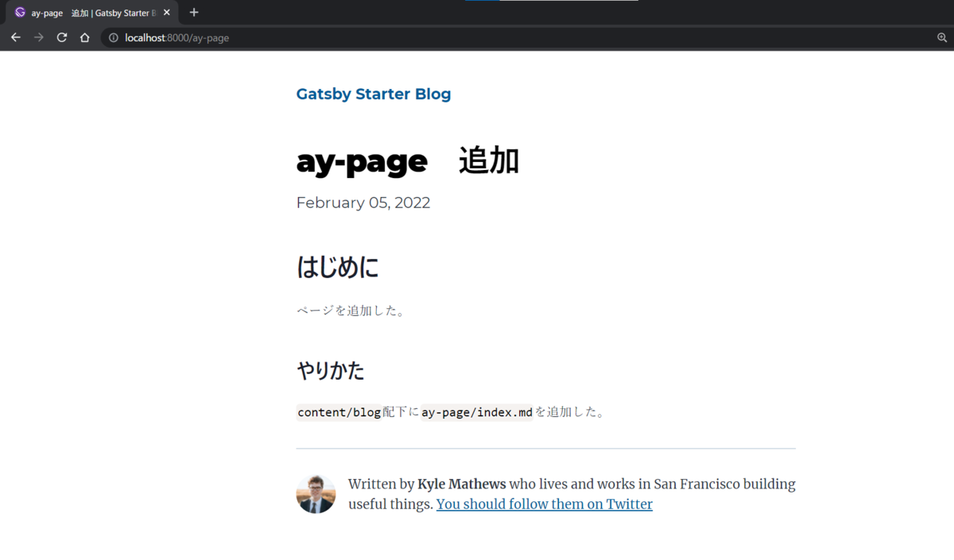
Task: Click the zoom magnifier icon in address bar
Action: [942, 37]
